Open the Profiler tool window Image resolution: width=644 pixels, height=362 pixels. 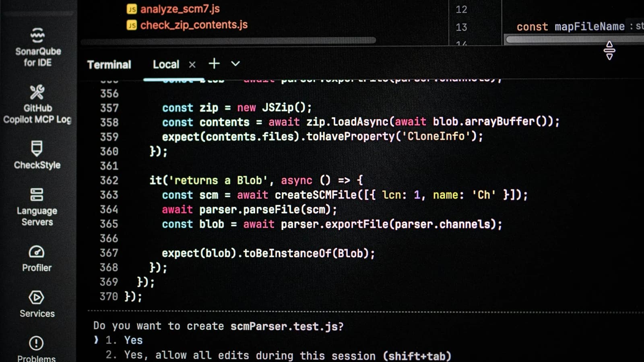pos(37,259)
